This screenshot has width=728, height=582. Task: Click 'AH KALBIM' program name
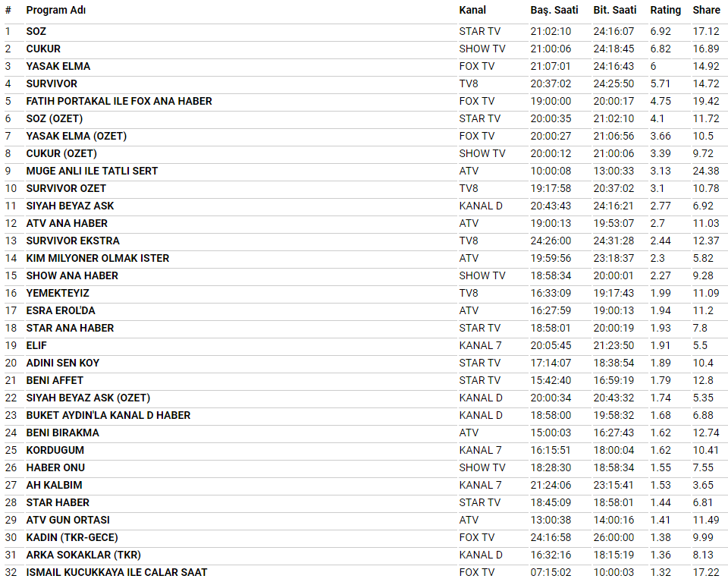[54, 486]
